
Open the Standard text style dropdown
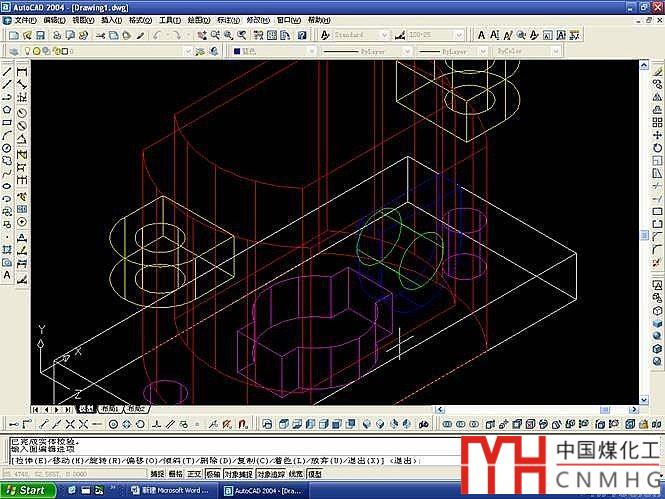tap(384, 35)
